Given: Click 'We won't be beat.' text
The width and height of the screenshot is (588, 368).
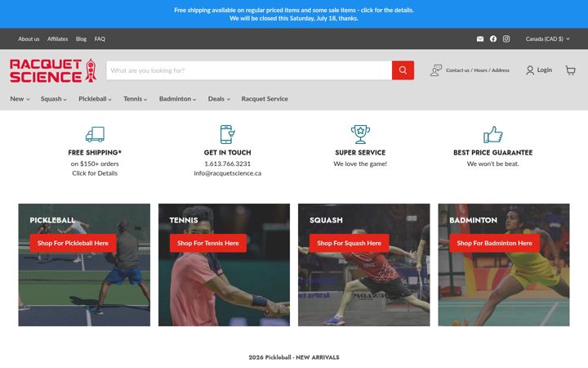Looking at the screenshot, I should coord(492,164).
